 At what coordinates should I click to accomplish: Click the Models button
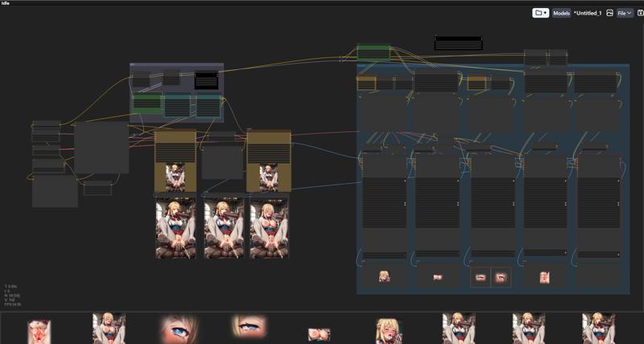[561, 13]
